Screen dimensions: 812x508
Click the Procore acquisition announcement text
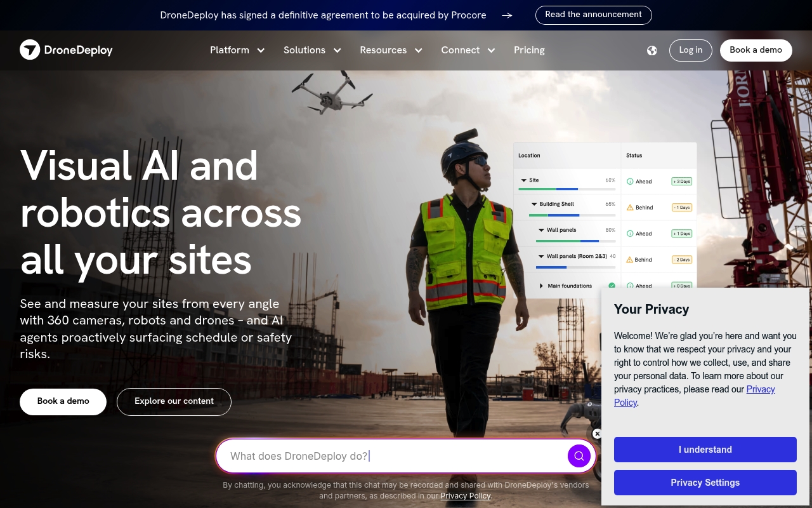[x=323, y=15]
